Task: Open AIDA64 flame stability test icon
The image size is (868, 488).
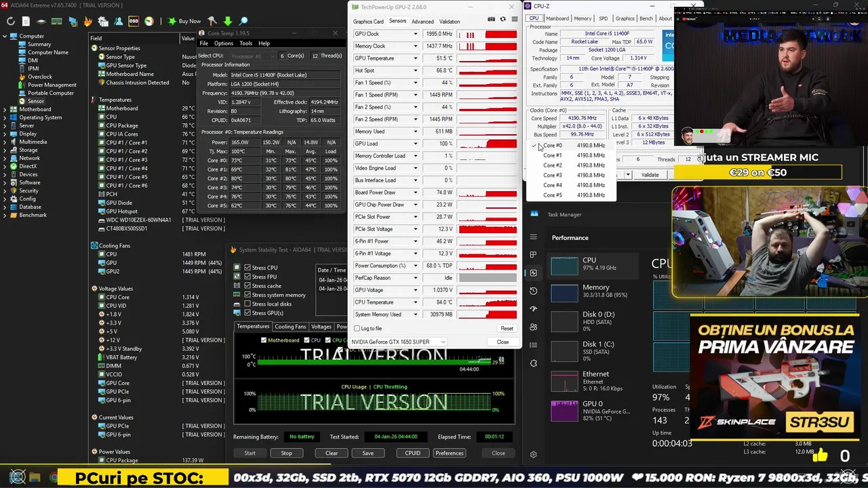Action: [88, 21]
